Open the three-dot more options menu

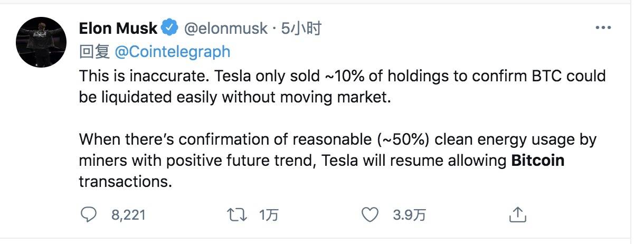coord(603,28)
